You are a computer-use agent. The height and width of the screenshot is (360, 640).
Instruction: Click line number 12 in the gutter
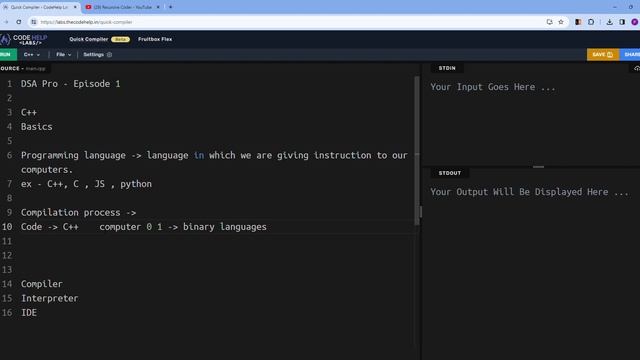(x=7, y=255)
